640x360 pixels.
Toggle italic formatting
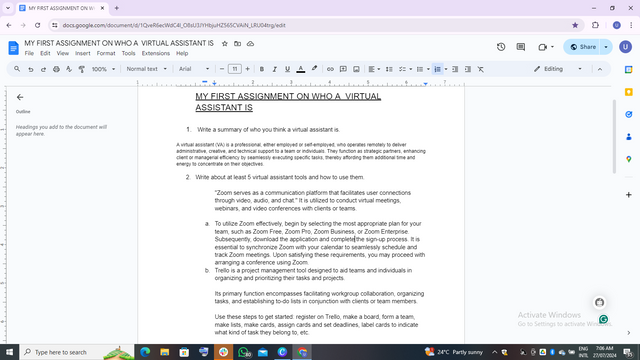point(275,69)
